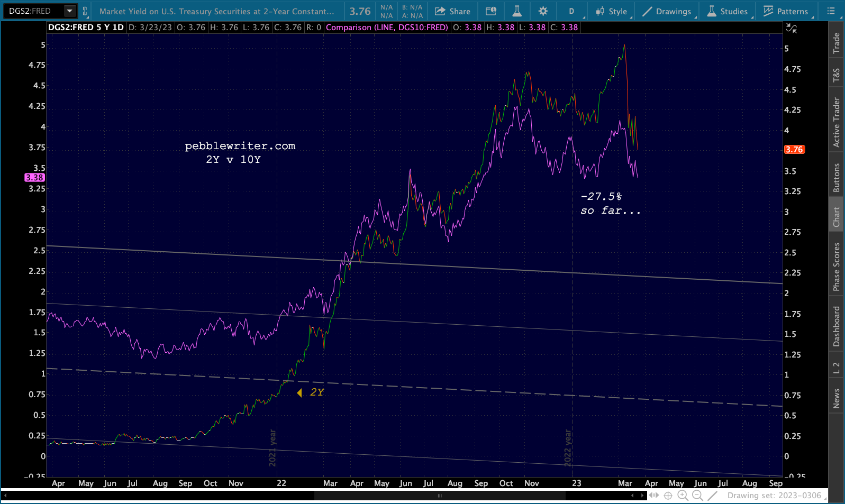This screenshot has height=504, width=845.
Task: Click the symbol link clip icon
Action: 85,11
